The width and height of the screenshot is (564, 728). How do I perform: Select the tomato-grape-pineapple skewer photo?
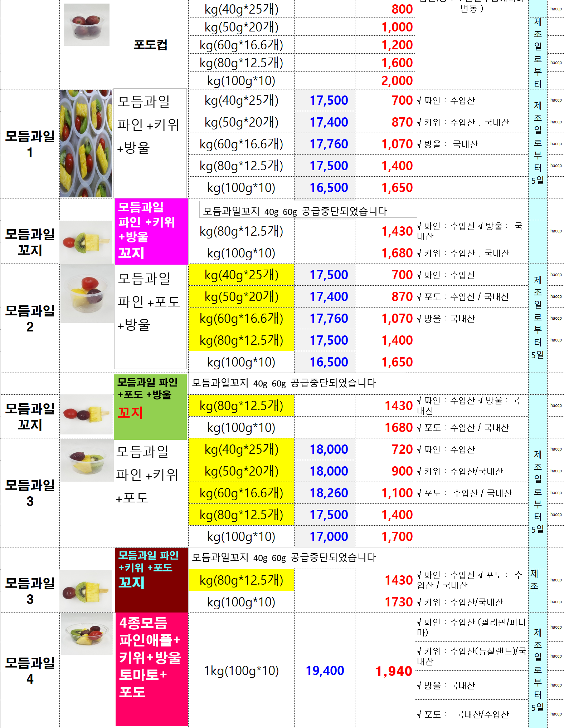(86, 415)
